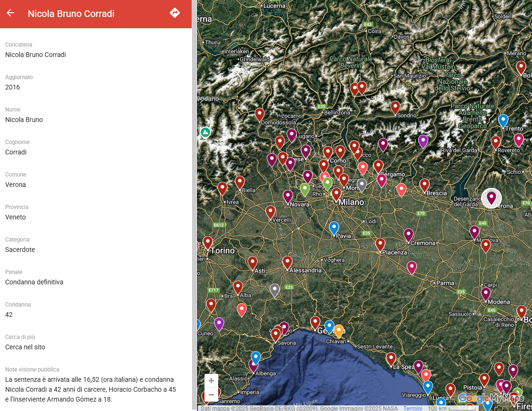
Task: Select the purple pin above Cremona
Action: (409, 234)
